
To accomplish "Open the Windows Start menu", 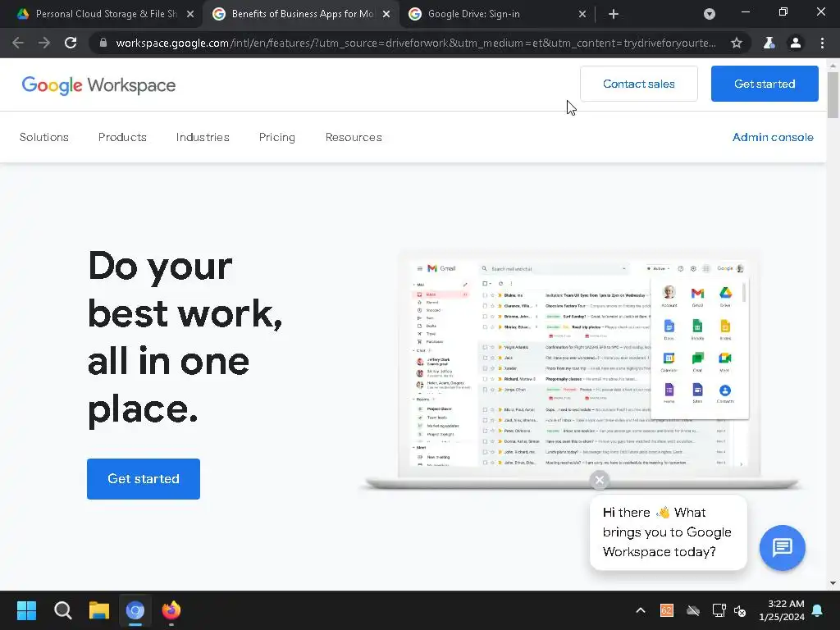I will [26, 610].
